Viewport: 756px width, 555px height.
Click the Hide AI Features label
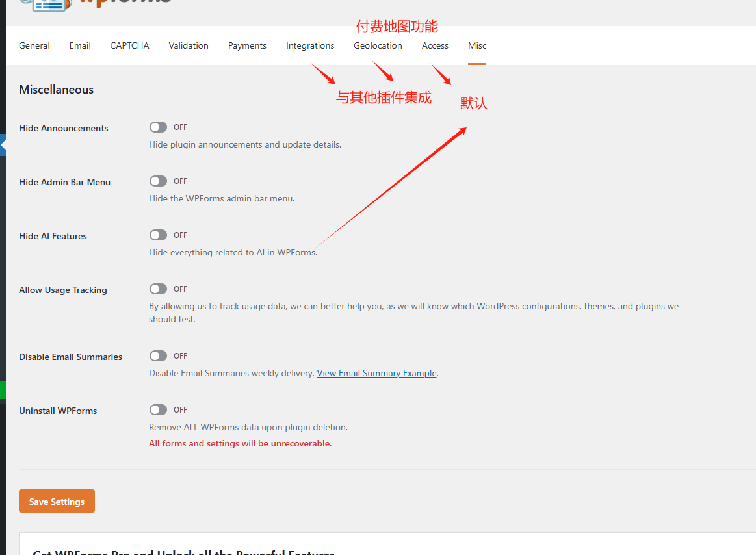[53, 237]
